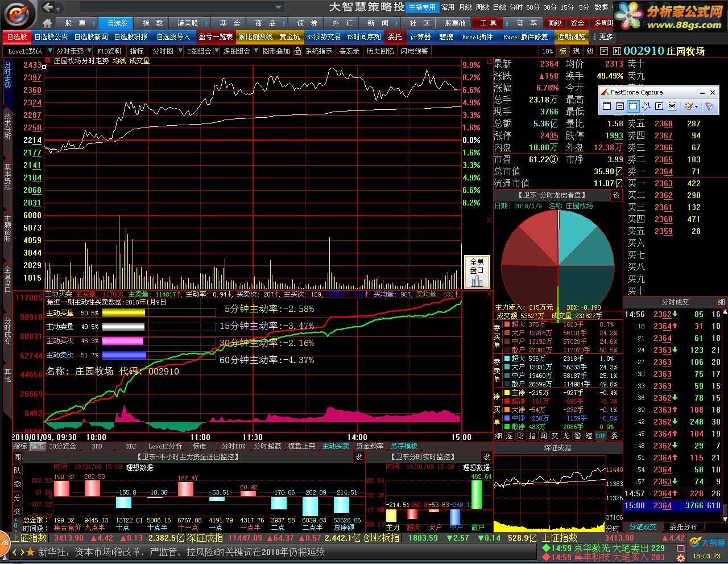
Task: Open the 全息盘口 icon button
Action: coord(477,272)
